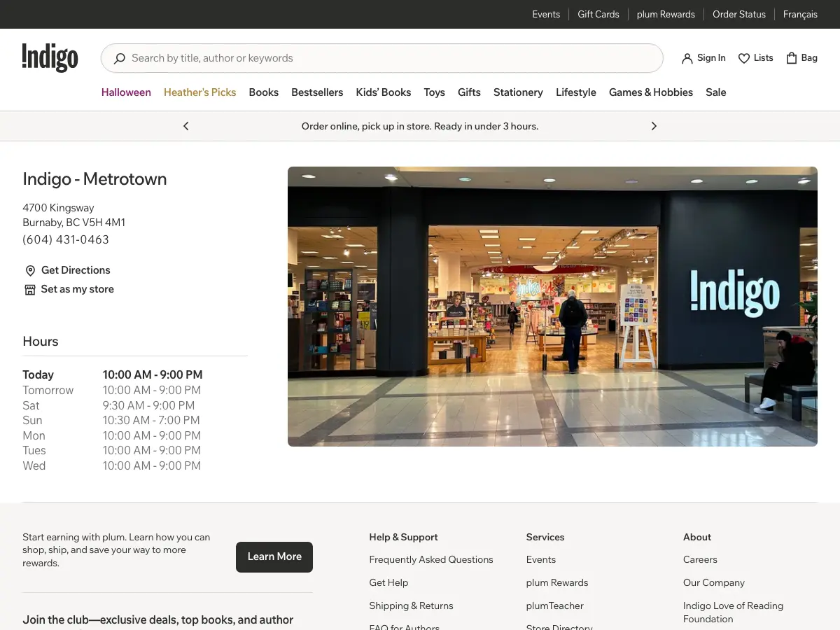The image size is (840, 630).
Task: Click the Learn More button
Action: 274,556
